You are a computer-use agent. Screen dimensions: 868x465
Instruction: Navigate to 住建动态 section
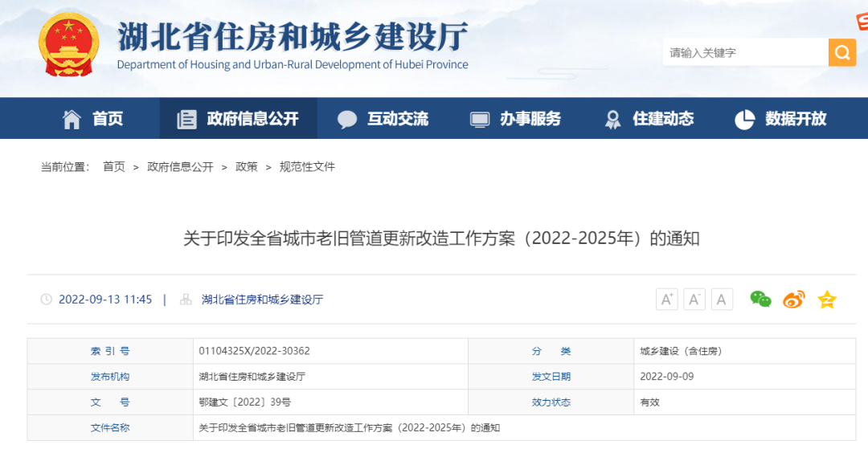(x=649, y=119)
